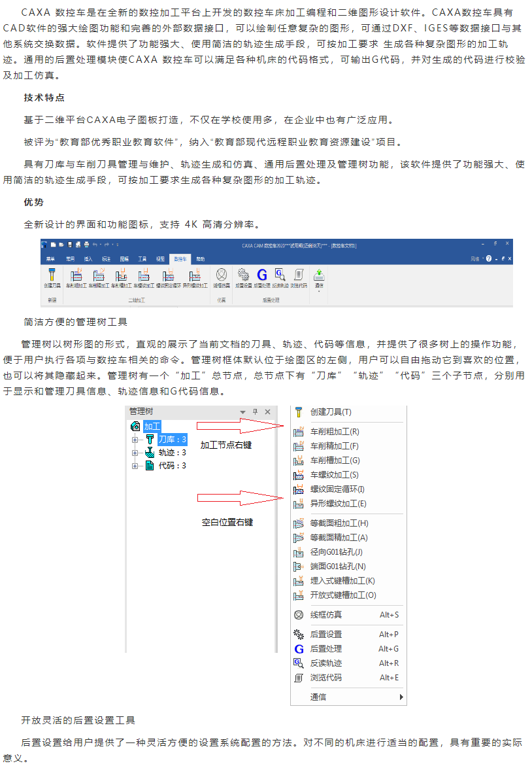Choose 反读轨迹 Alt+R in context menu
The width and height of the screenshot is (532, 768).
[x=348, y=663]
